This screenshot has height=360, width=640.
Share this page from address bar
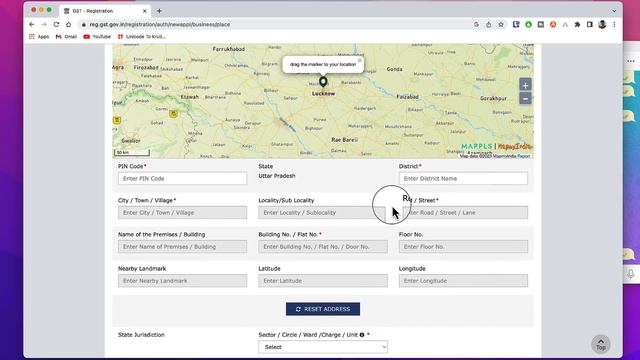pos(489,24)
